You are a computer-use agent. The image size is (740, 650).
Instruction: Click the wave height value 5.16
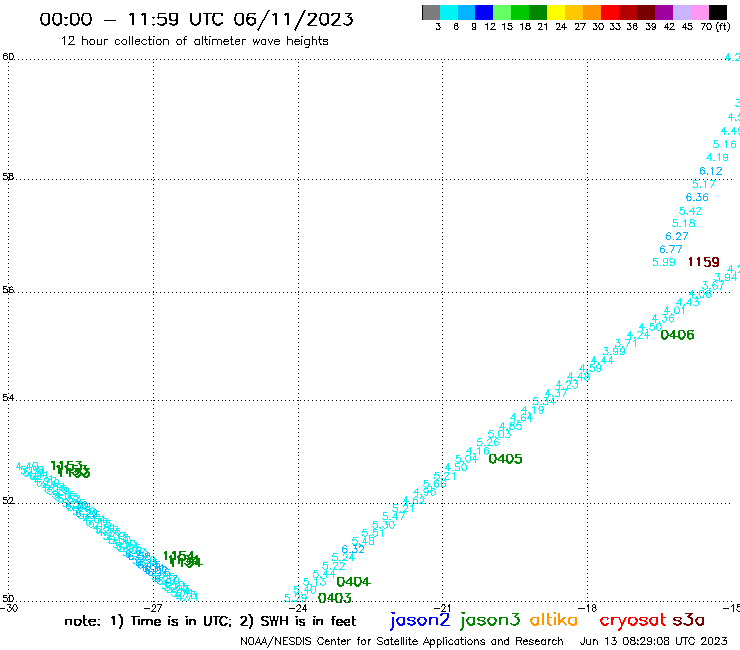724,144
